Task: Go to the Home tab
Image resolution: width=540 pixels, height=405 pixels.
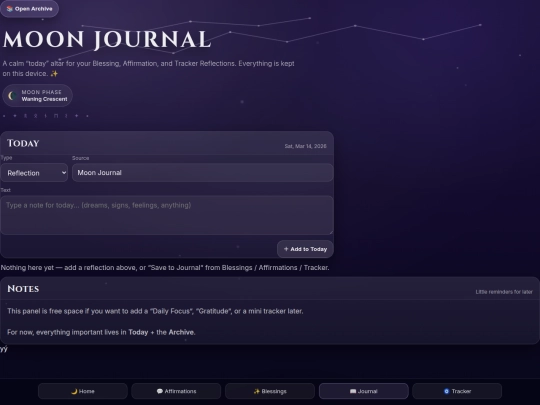Action: coord(83,391)
